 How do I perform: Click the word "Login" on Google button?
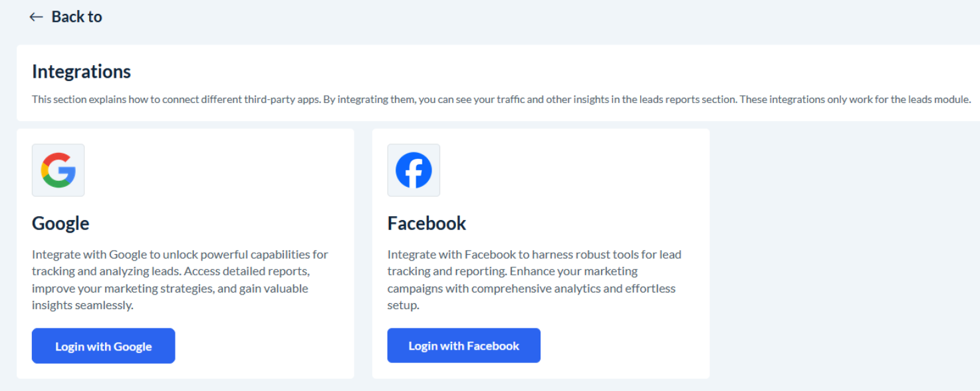point(69,346)
